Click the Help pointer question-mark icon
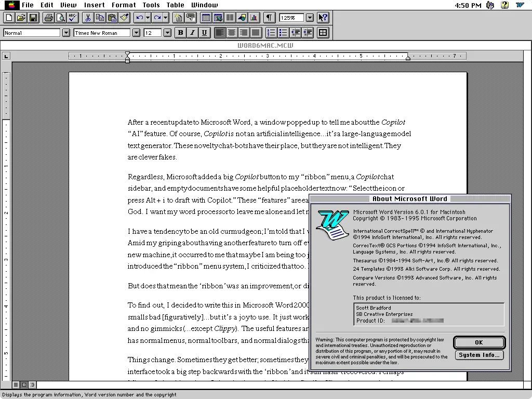Screen dimensions: 532x399 [323, 18]
